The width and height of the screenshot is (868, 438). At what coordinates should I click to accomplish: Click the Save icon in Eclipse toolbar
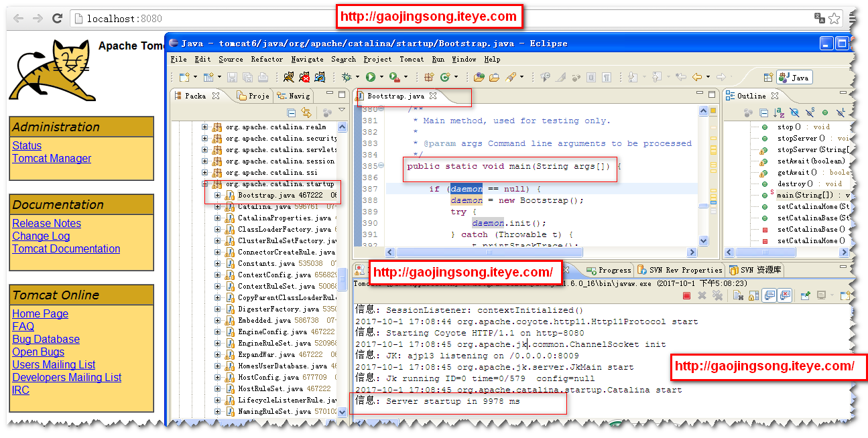tap(232, 78)
